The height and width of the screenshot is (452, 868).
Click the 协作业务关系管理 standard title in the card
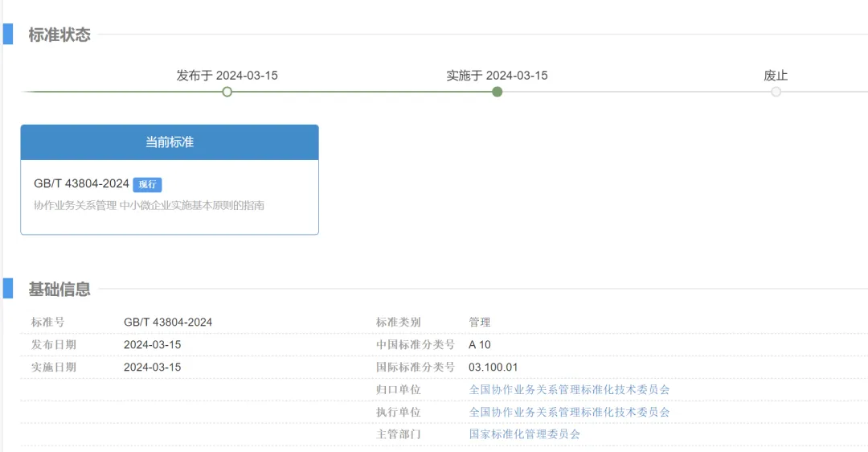pyautogui.click(x=149, y=205)
